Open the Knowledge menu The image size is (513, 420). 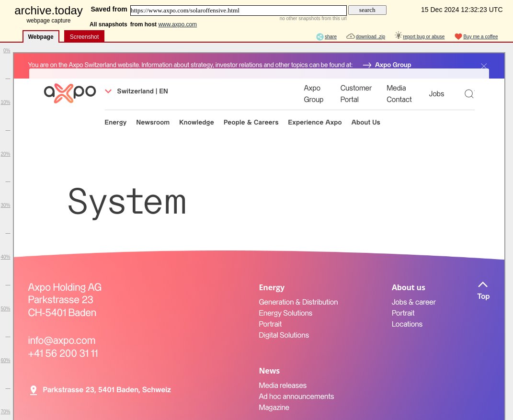[196, 122]
